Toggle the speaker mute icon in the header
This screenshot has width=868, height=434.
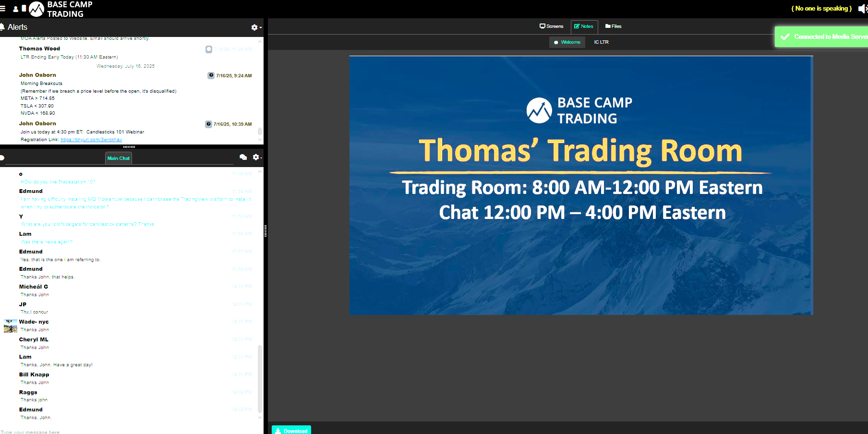pos(863,9)
